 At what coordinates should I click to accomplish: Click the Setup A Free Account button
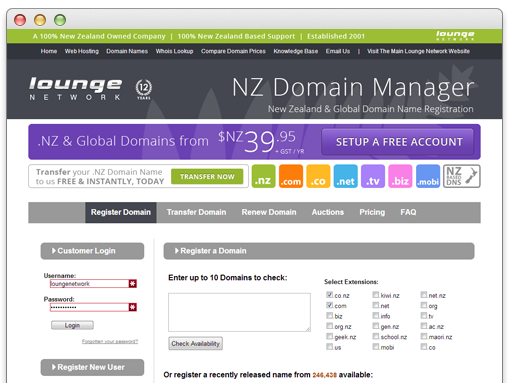pos(399,142)
